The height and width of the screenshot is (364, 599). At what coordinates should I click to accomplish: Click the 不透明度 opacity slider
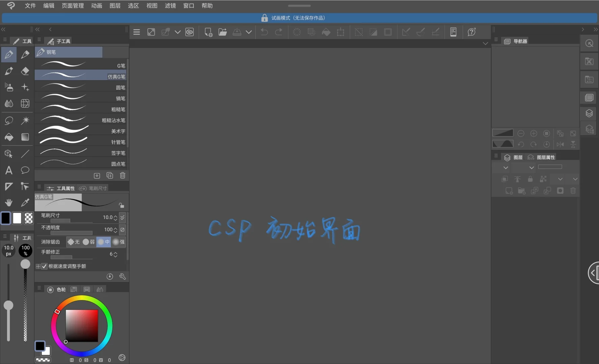(x=72, y=233)
